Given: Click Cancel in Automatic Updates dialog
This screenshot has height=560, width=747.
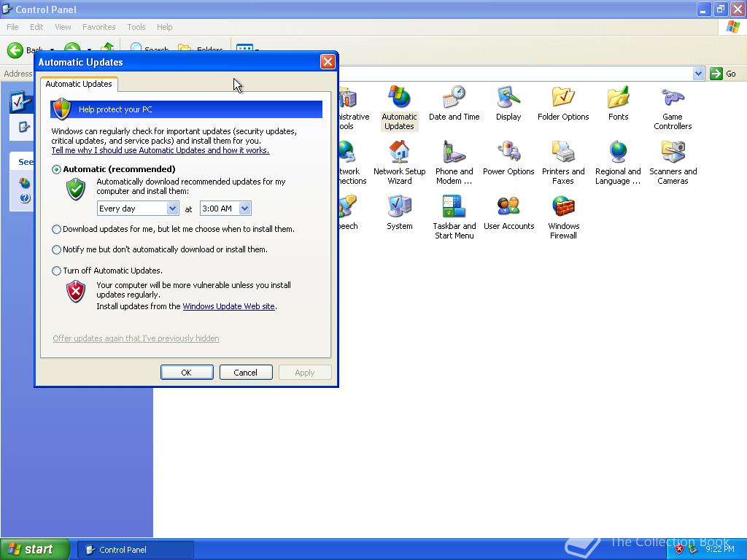Looking at the screenshot, I should coord(246,373).
